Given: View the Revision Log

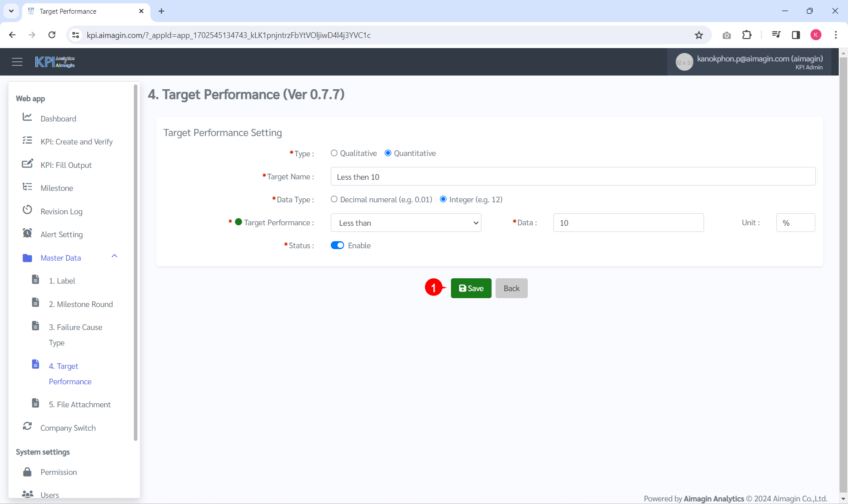Looking at the screenshot, I should point(62,211).
